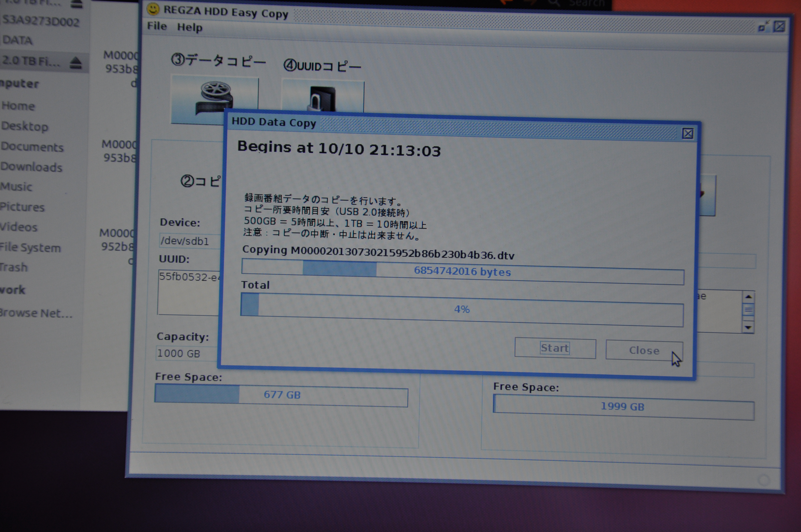Viewport: 801px width, 532px height.
Task: Open the Help menu
Action: pos(190,27)
